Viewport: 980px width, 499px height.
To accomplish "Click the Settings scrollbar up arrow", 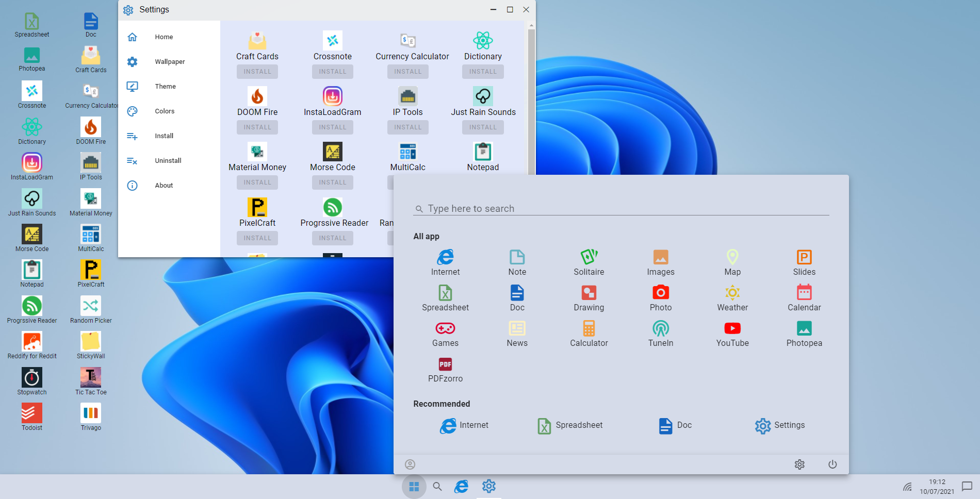I will (531, 25).
